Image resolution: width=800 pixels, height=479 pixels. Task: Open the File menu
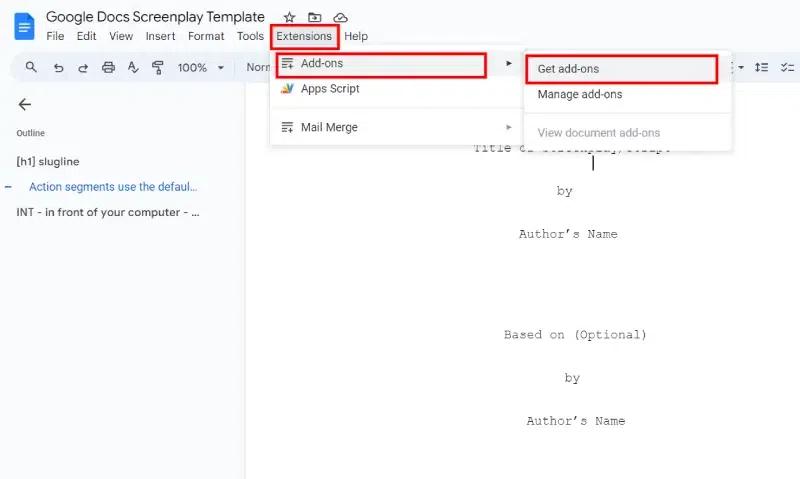(x=55, y=36)
